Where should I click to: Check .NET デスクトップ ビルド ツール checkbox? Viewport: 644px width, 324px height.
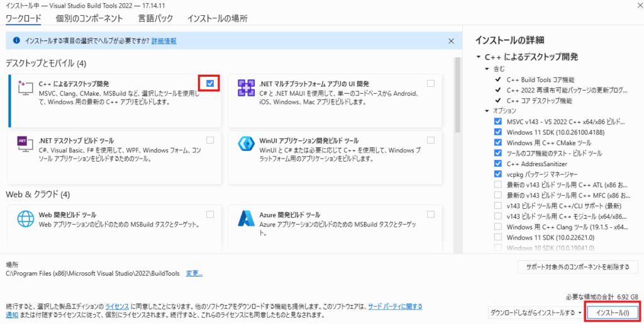[210, 140]
